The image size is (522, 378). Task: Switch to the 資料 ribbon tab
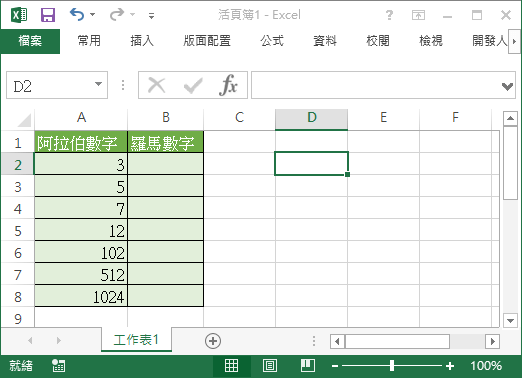(x=325, y=41)
